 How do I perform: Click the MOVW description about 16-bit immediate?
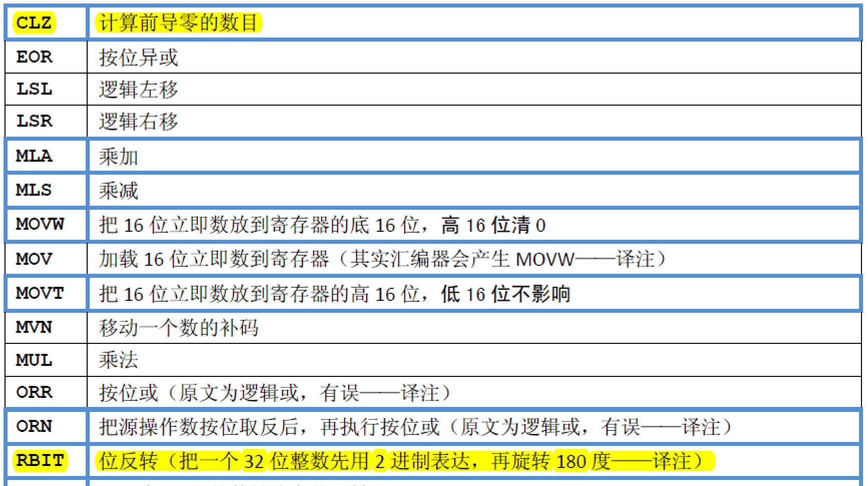tap(321, 225)
